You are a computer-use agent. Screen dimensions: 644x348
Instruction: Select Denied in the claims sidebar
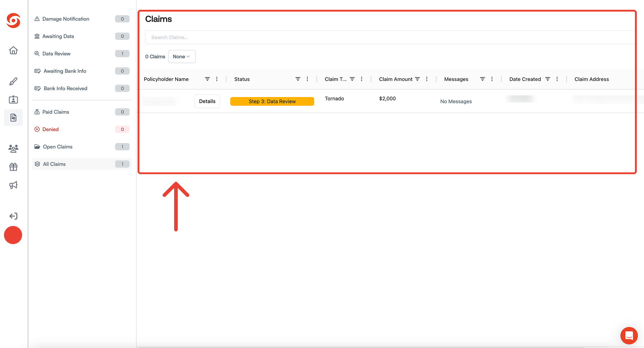[x=50, y=129]
